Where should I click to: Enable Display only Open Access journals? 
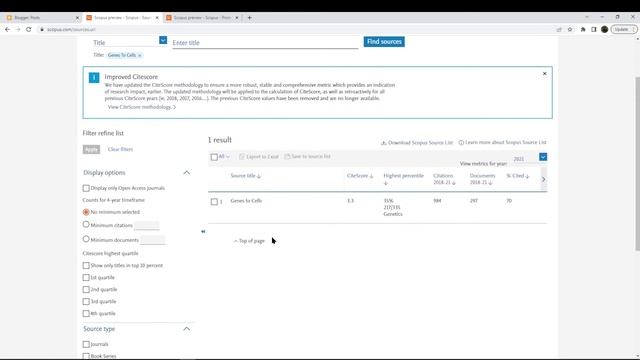(86, 188)
